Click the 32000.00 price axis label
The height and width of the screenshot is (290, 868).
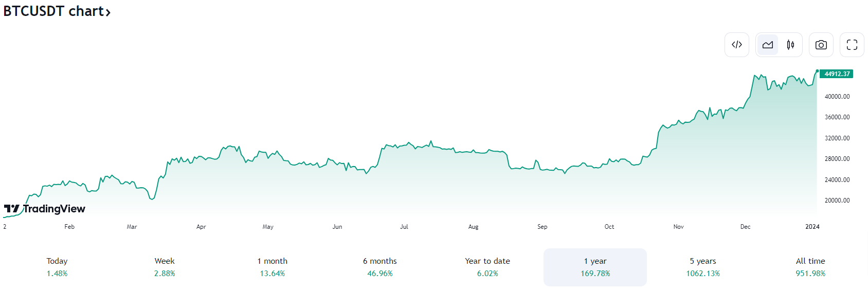coord(837,138)
